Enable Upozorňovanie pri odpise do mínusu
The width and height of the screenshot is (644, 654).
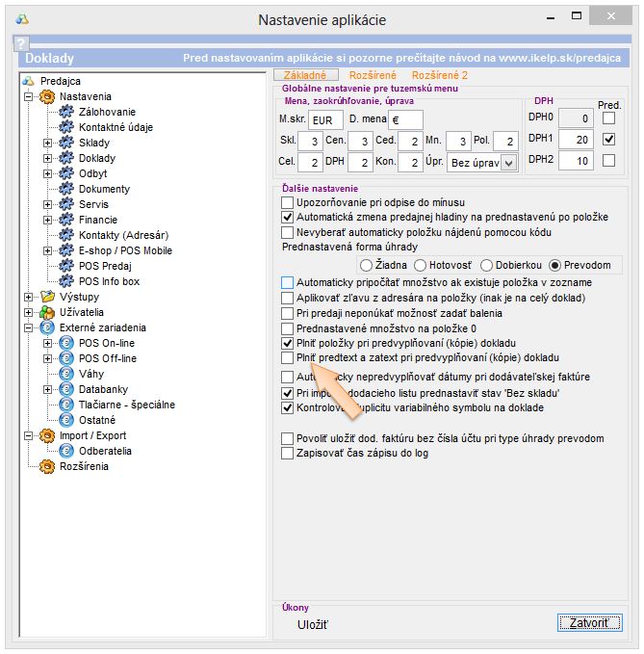[288, 202]
